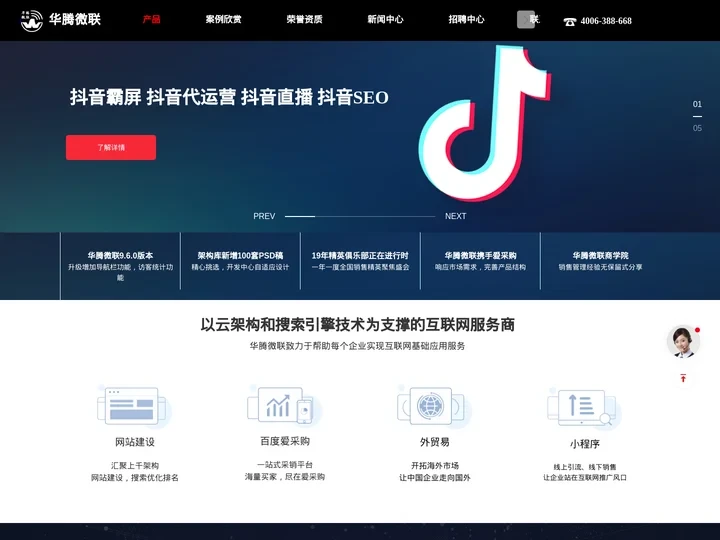Click text 让中国企业走向国外
Viewport: 720px width, 540px height.
pyautogui.click(x=434, y=478)
